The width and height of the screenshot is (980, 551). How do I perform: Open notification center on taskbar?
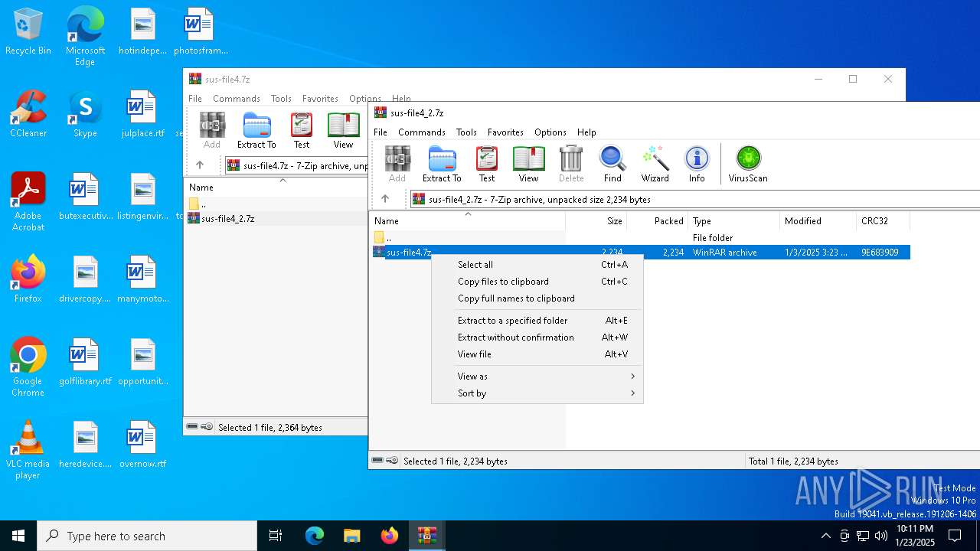coord(955,536)
